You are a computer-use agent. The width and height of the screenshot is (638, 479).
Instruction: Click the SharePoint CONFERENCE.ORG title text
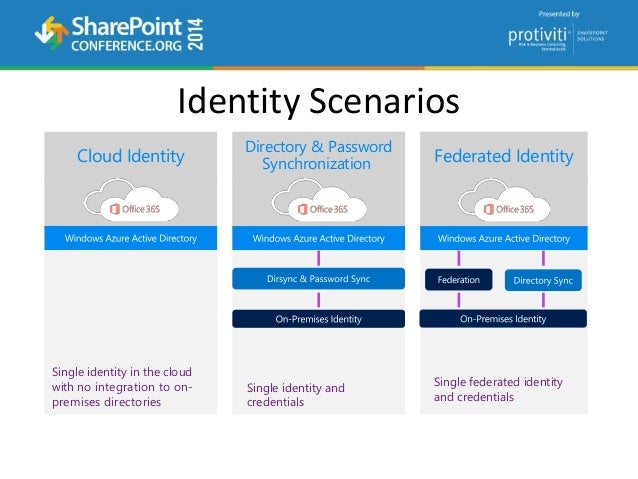[x=127, y=34]
